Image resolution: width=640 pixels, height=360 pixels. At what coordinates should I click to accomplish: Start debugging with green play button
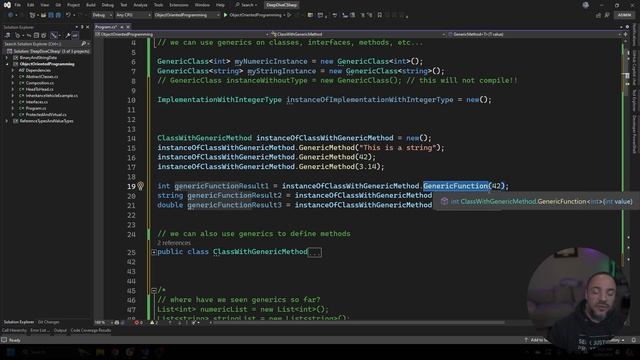225,15
